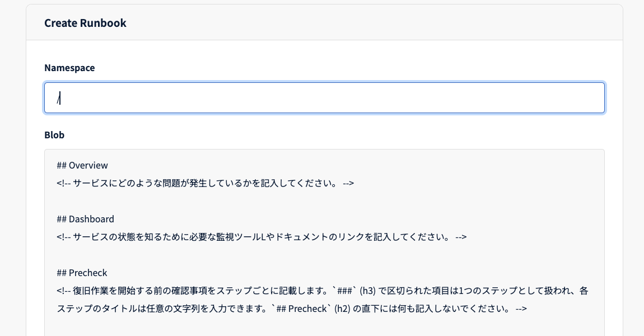Click the blank line above ## Dashboard
The image size is (644, 336).
click(x=224, y=201)
